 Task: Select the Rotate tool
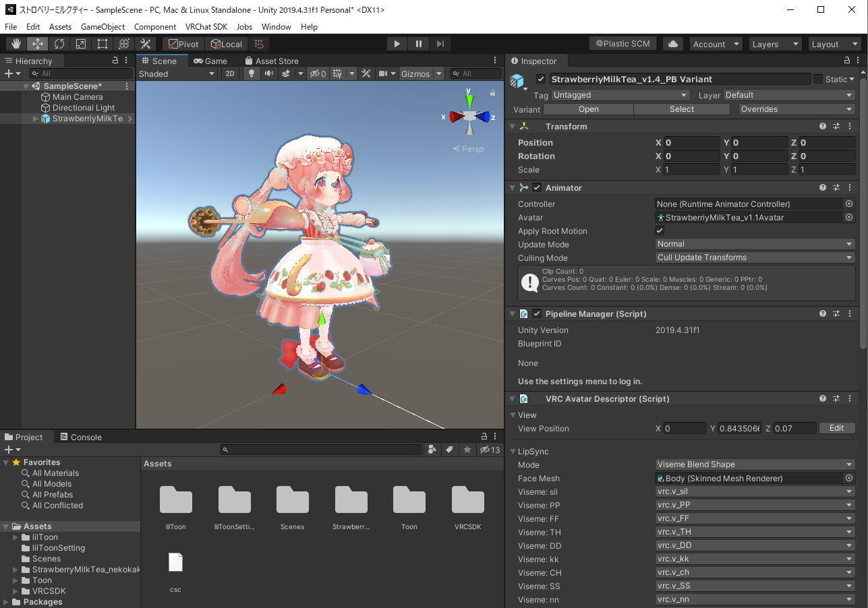click(x=59, y=44)
